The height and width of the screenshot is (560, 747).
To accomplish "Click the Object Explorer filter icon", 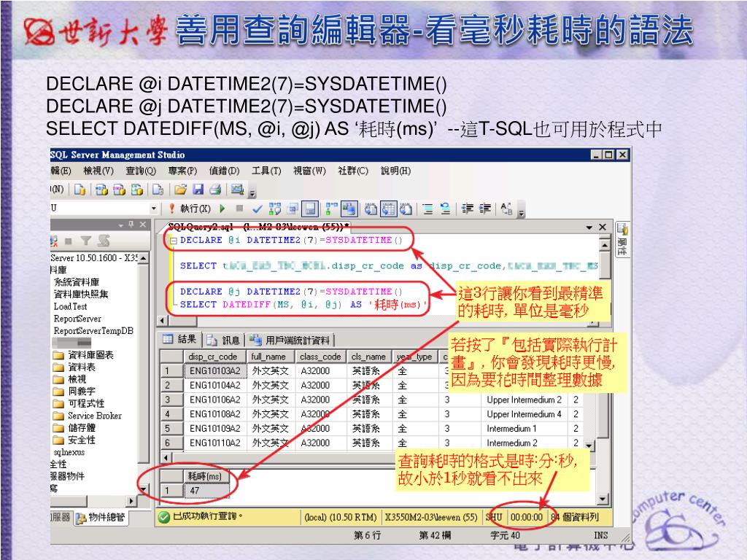I will 85,241.
